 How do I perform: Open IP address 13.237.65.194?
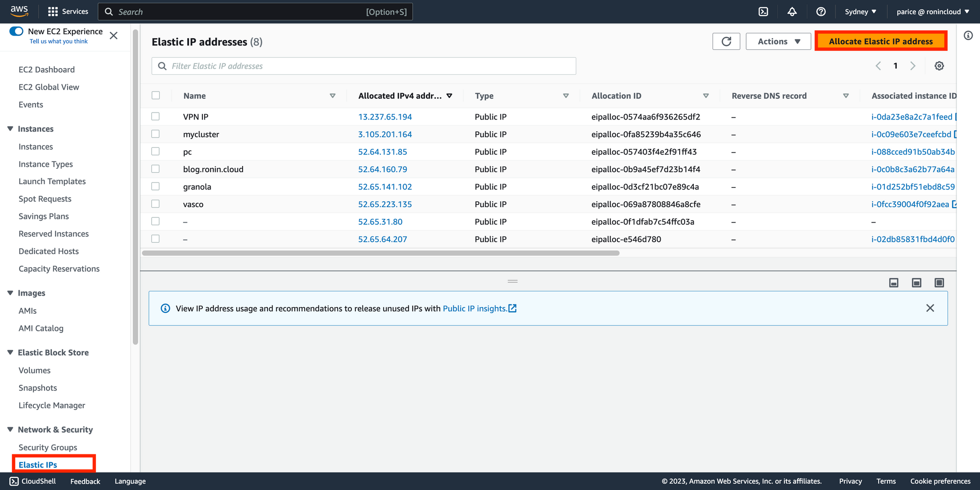(385, 117)
